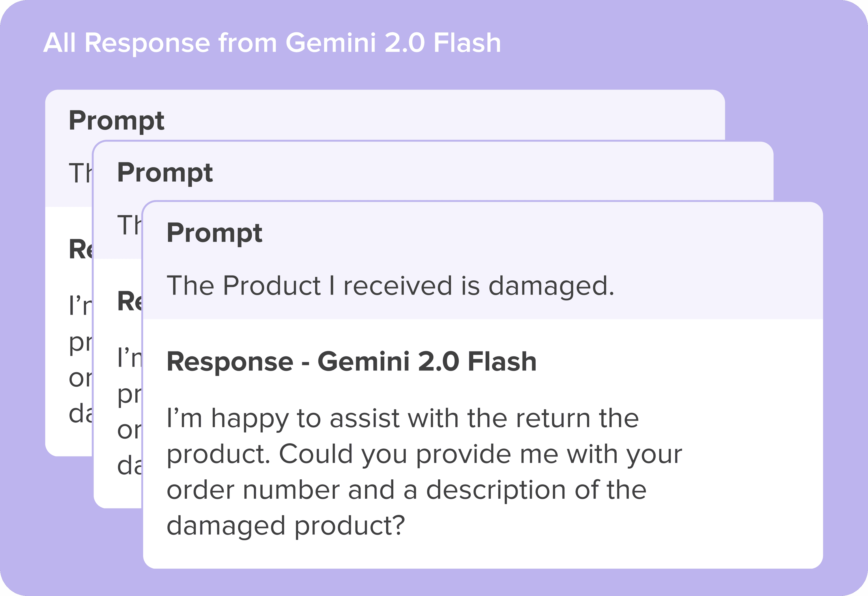The image size is (868, 596).
Task: Click the words 'damaged product?' in the response
Action: click(286, 526)
